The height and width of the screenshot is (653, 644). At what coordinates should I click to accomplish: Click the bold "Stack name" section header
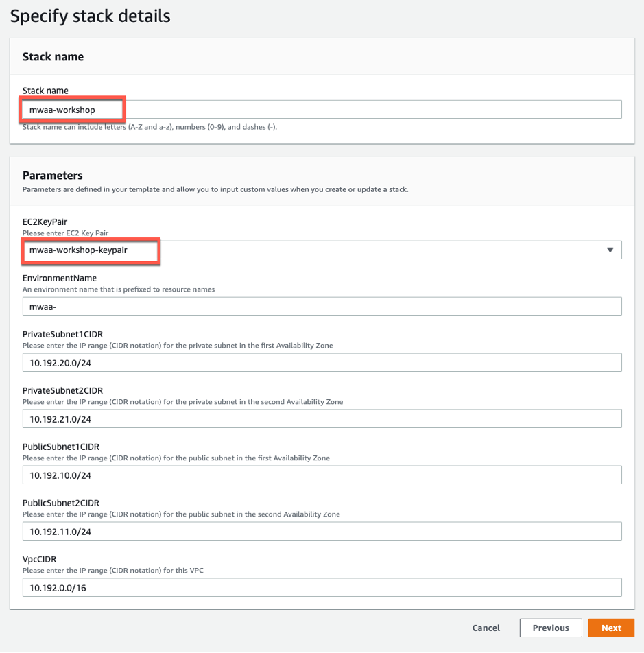point(53,57)
